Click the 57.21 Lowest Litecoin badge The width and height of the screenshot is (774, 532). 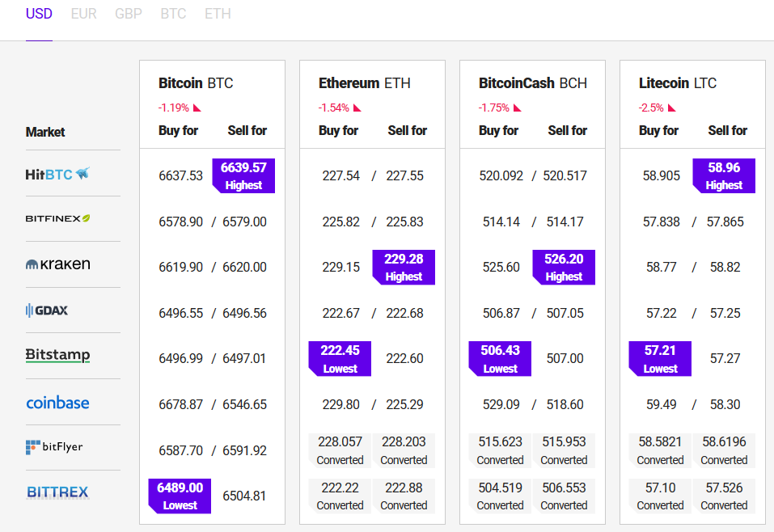660,359
